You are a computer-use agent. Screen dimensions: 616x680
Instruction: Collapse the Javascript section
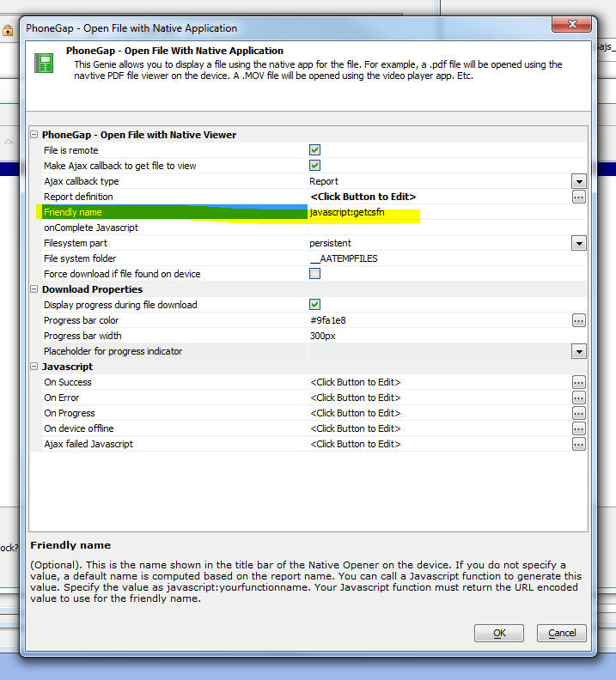pyautogui.click(x=34, y=367)
